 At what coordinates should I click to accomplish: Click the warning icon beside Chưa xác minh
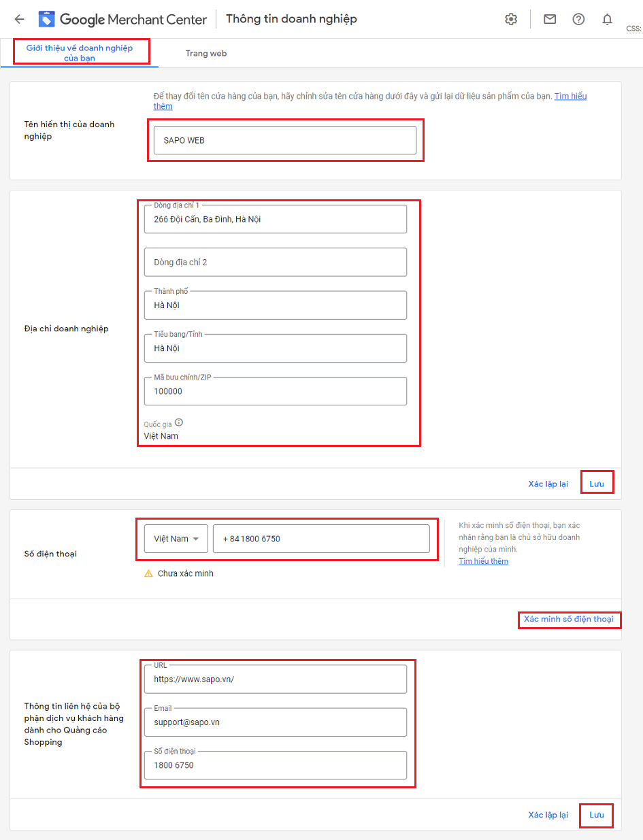point(148,573)
